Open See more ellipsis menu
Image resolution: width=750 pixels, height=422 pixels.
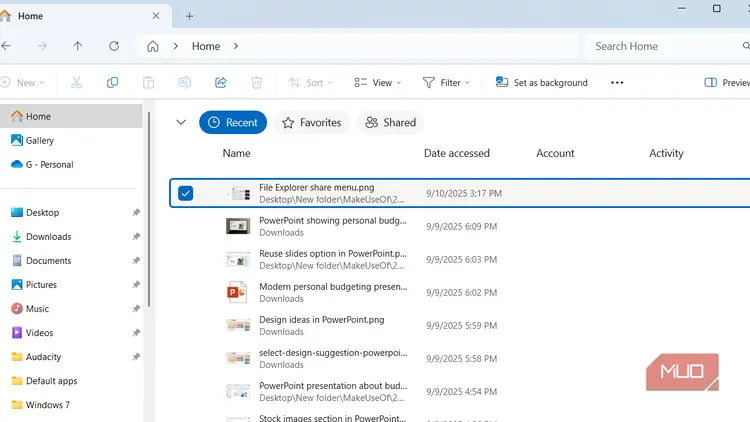617,83
